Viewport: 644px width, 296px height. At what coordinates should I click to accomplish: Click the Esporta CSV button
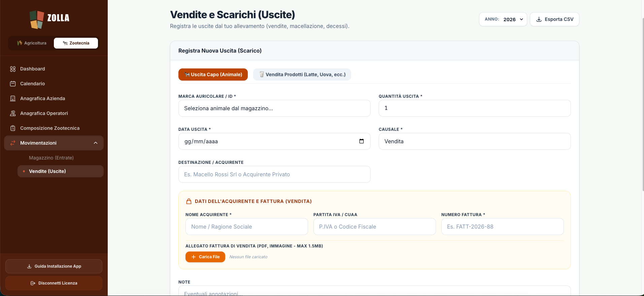click(x=554, y=19)
